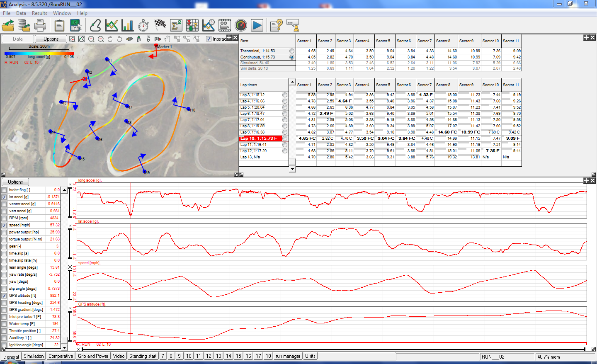This screenshot has height=364, width=597.
Task: Click the lap list scrollbar thumb
Action: coord(292,162)
